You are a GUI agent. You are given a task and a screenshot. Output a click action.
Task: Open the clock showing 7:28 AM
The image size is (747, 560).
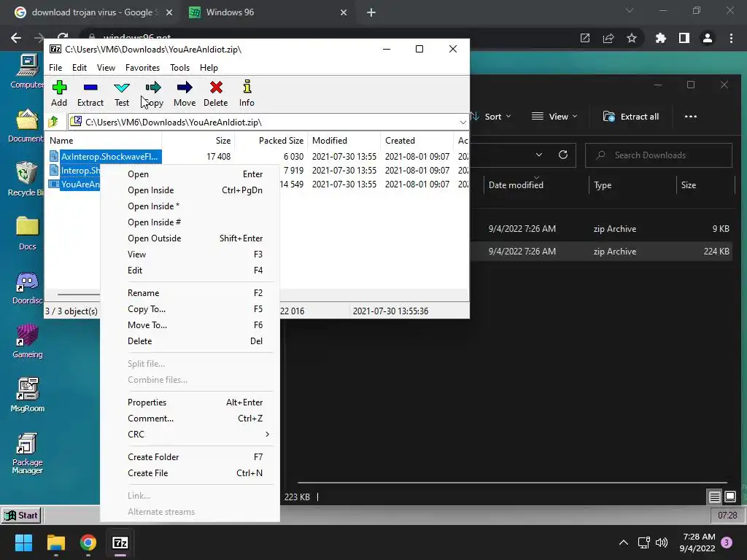point(697,542)
